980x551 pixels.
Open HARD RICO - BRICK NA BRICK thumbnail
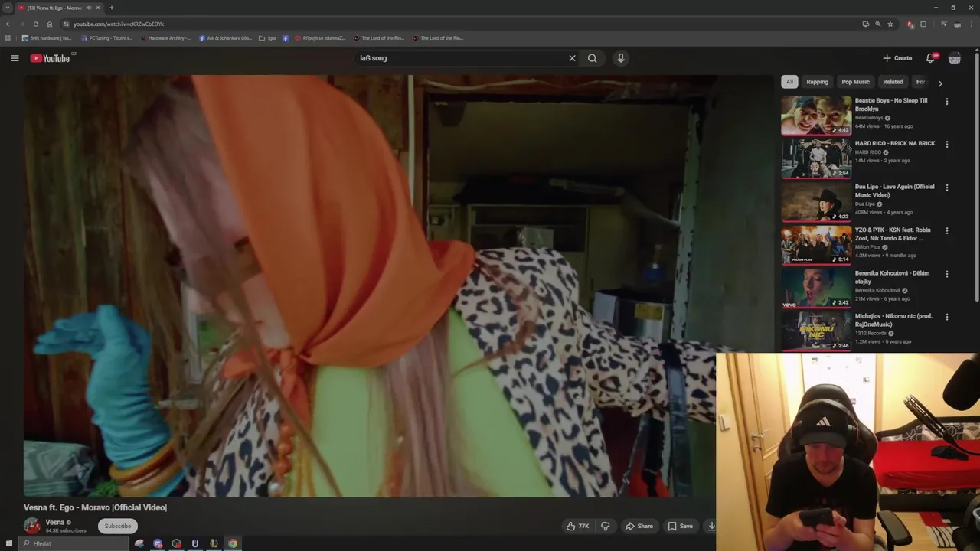pos(816,158)
